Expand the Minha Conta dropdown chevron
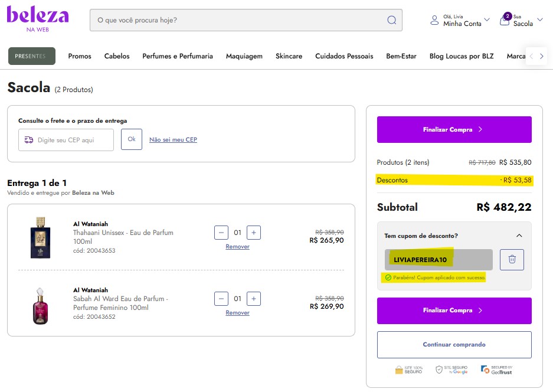 (x=487, y=19)
